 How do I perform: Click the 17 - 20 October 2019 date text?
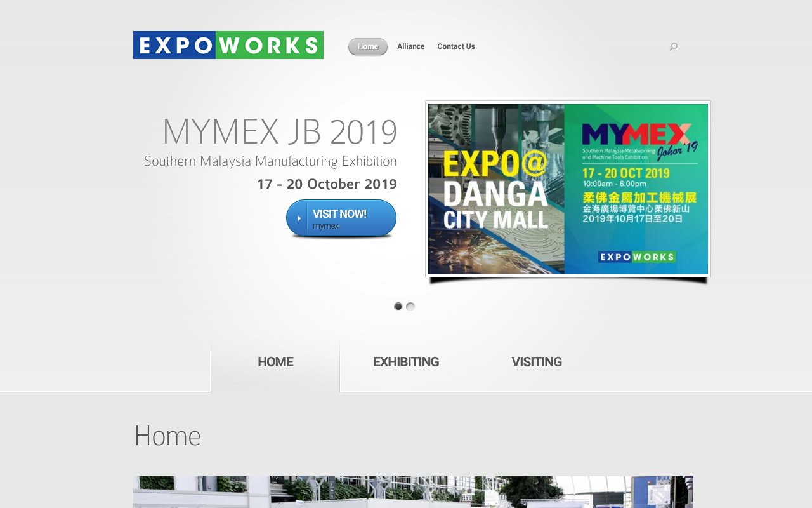[327, 184]
